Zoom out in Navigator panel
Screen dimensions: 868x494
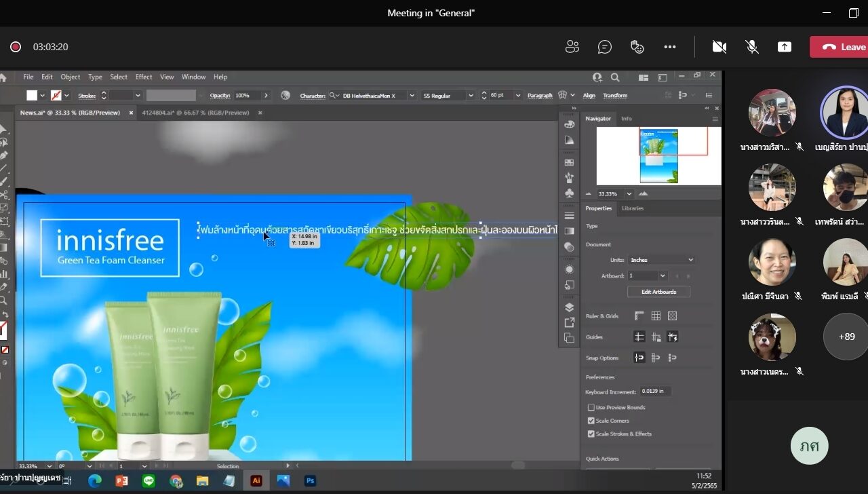point(588,194)
